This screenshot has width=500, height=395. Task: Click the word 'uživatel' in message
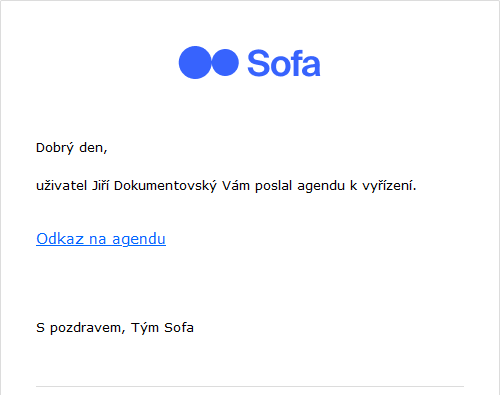(x=62, y=186)
